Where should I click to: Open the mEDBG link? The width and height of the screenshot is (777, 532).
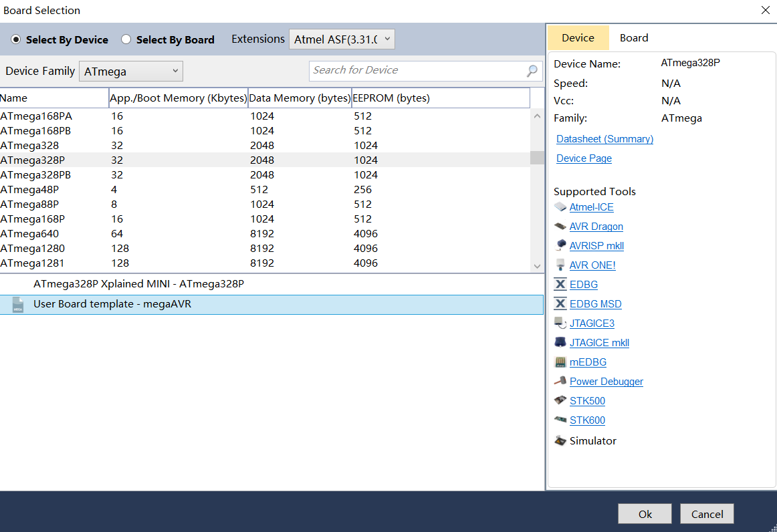coord(588,362)
